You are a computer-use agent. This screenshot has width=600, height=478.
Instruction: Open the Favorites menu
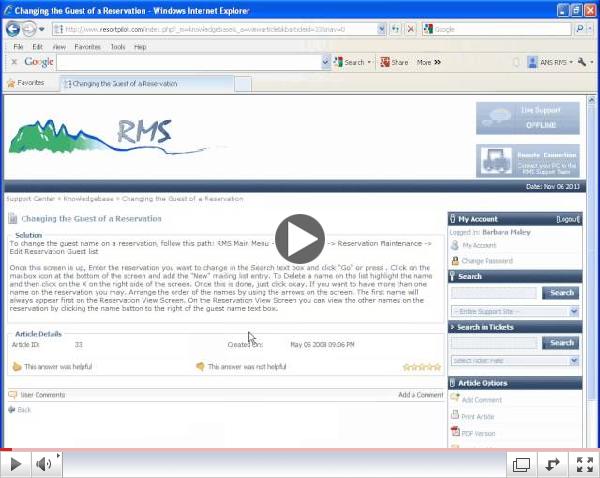pos(87,47)
